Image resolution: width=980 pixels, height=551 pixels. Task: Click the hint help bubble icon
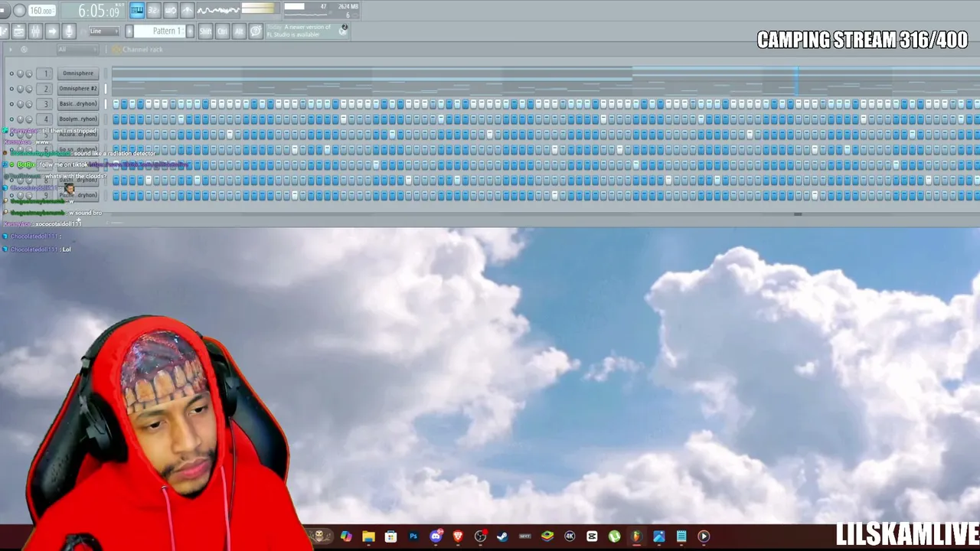(256, 31)
